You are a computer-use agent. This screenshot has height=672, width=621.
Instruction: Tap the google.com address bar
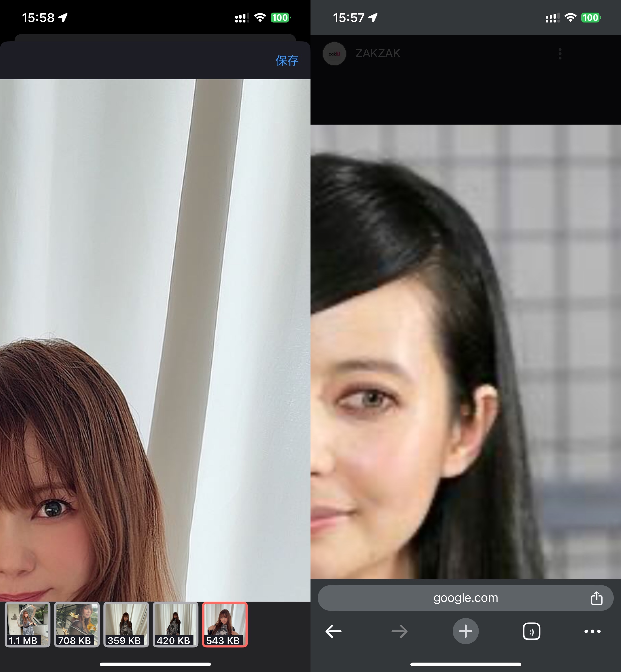pyautogui.click(x=466, y=598)
